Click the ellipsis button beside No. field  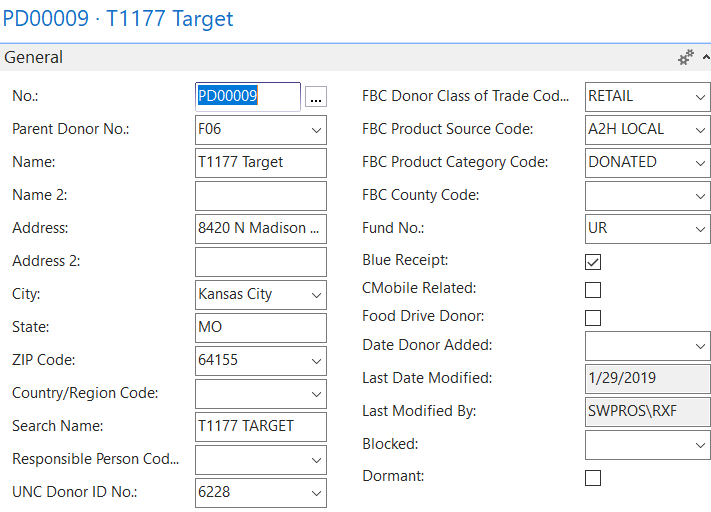[x=315, y=97]
